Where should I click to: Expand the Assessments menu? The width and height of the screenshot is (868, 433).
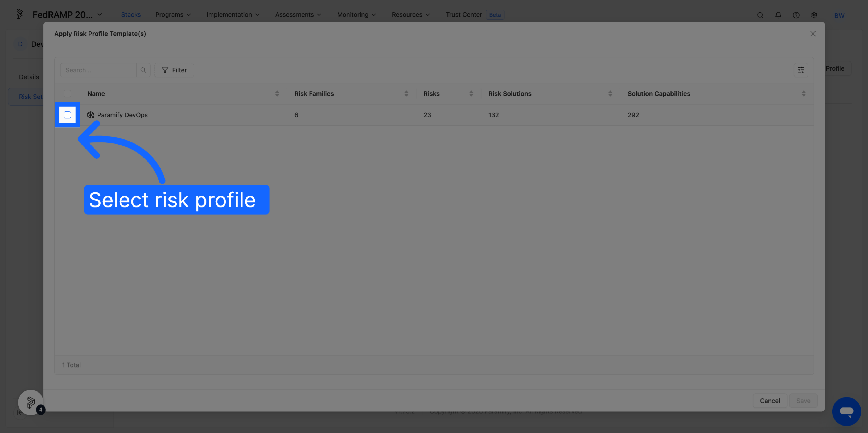click(298, 14)
